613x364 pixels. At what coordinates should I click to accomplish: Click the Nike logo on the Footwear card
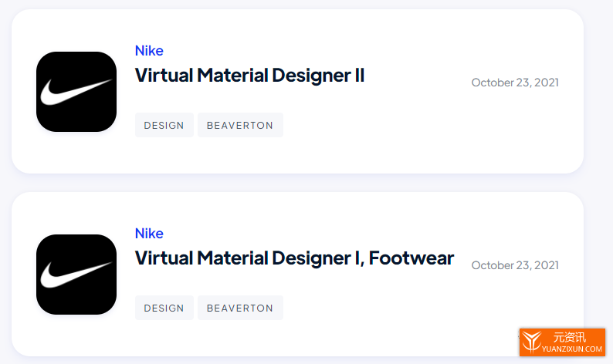(76, 275)
